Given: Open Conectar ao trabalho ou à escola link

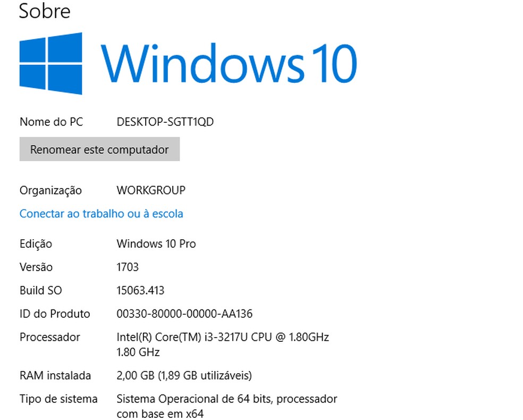Looking at the screenshot, I should point(102,214).
